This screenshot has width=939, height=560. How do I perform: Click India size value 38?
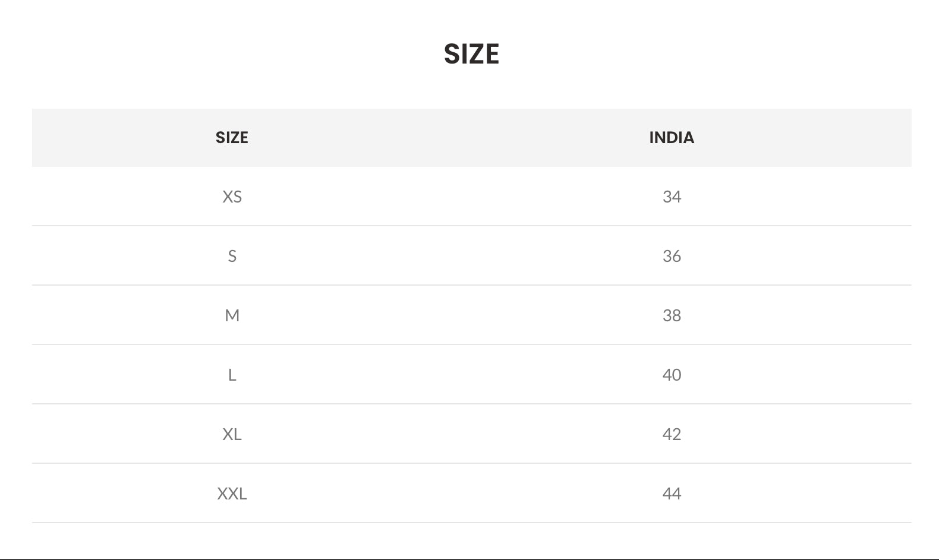pyautogui.click(x=672, y=315)
